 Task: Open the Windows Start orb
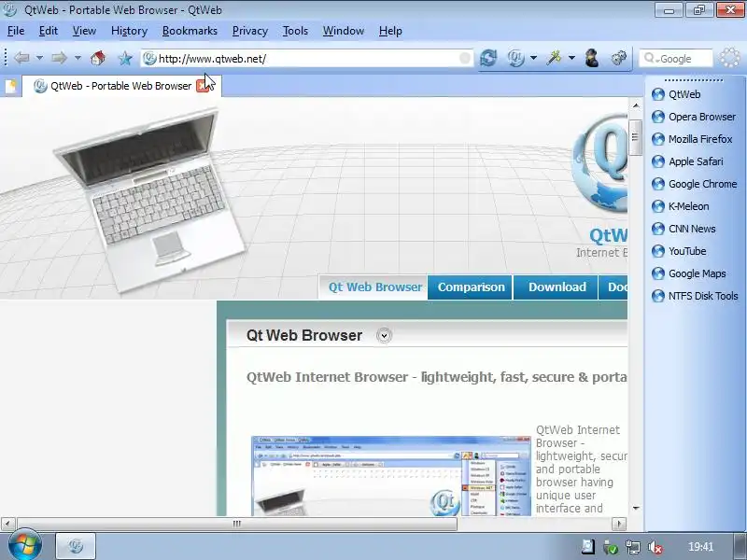[x=24, y=545]
